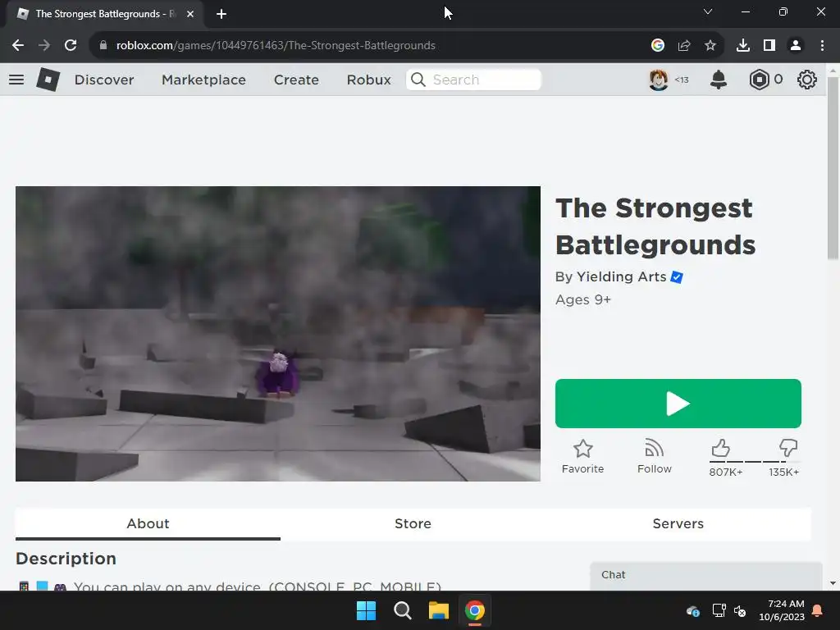Image resolution: width=840 pixels, height=630 pixels.
Task: Click the Description heading
Action: tap(66, 559)
